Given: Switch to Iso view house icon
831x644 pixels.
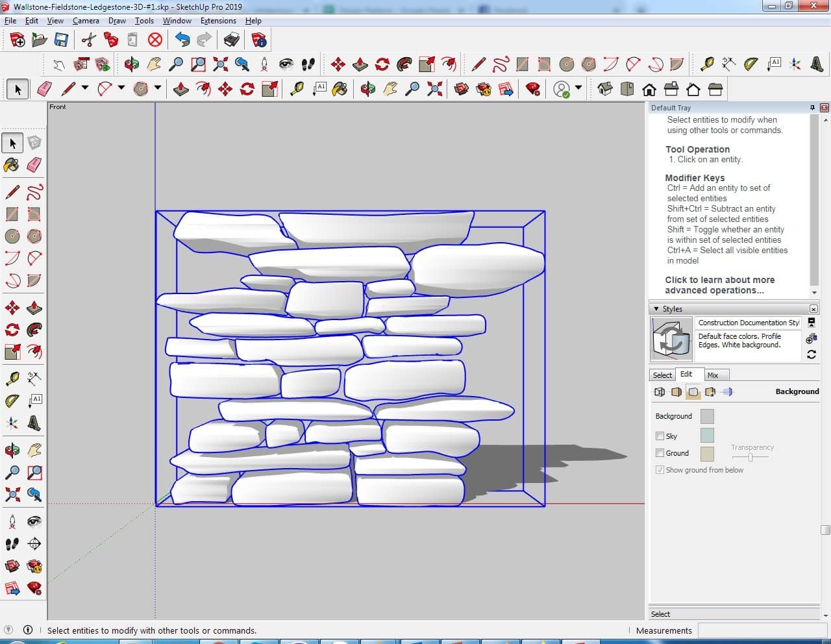Looking at the screenshot, I should click(605, 89).
